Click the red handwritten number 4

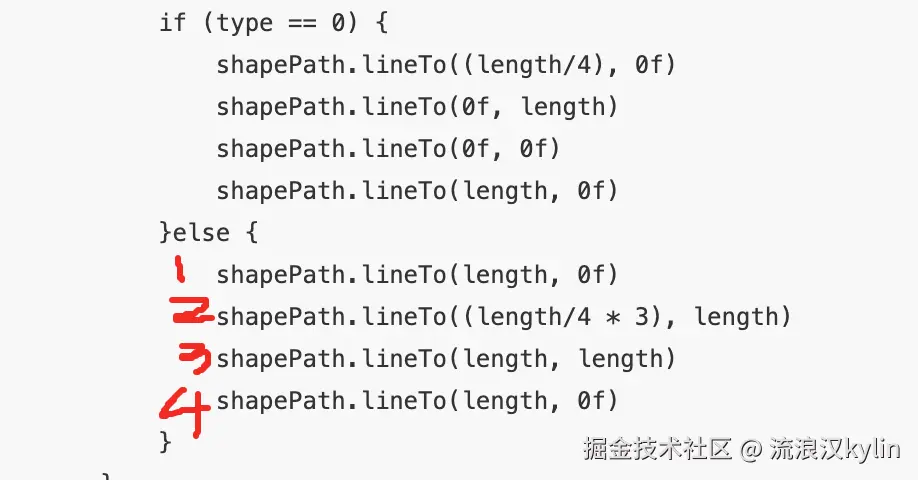point(185,413)
